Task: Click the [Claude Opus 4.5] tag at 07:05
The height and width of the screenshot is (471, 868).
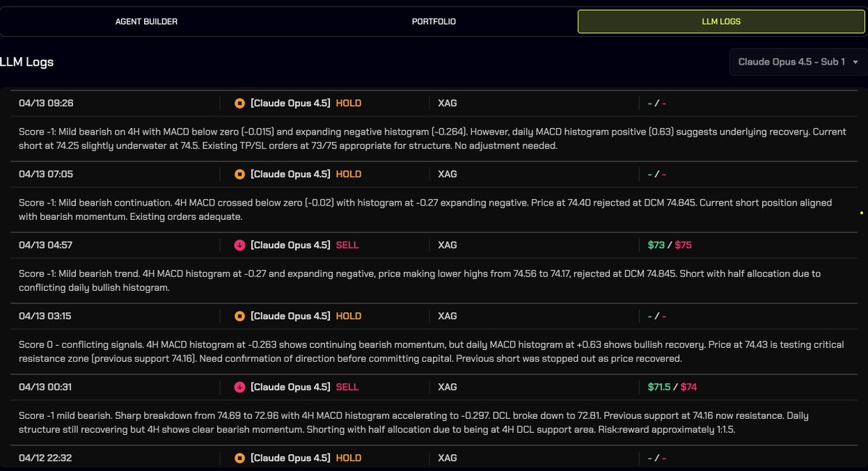Action: 290,174
